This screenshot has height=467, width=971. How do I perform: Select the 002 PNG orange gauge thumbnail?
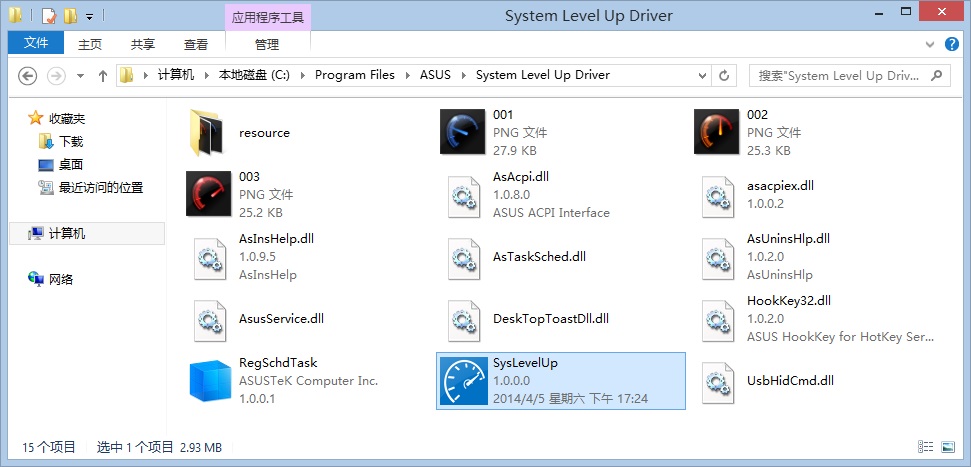coord(716,131)
